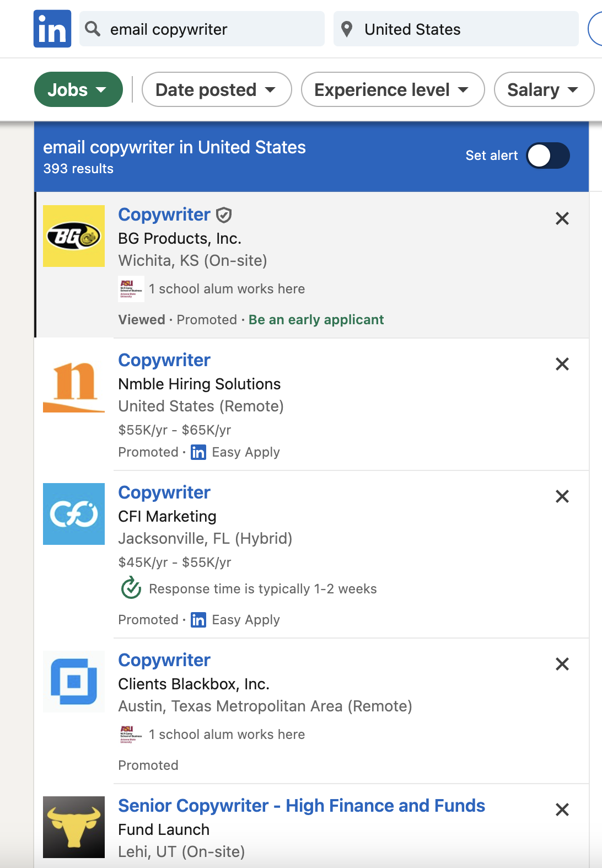
Task: Click the location pin icon
Action: point(347,29)
